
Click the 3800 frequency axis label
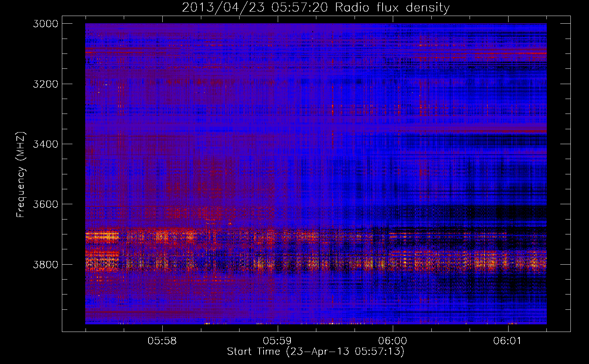(46, 264)
